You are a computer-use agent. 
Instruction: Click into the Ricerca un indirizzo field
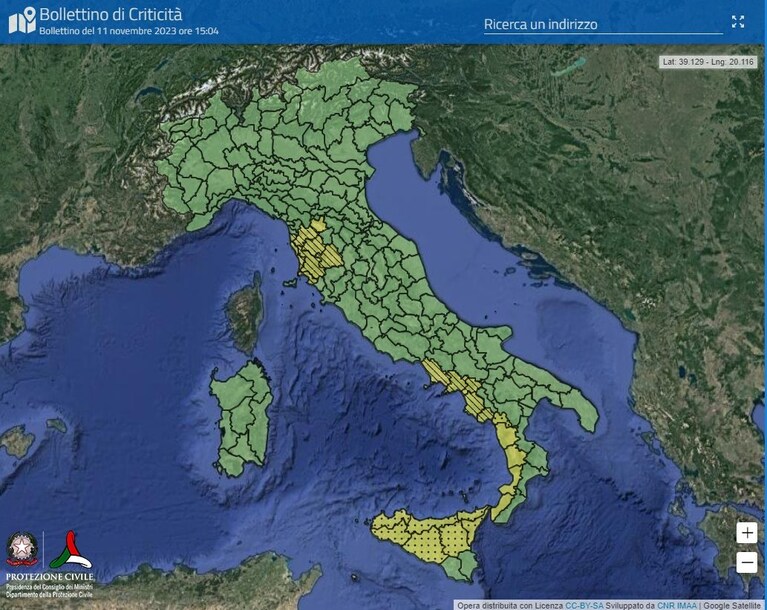tap(603, 24)
